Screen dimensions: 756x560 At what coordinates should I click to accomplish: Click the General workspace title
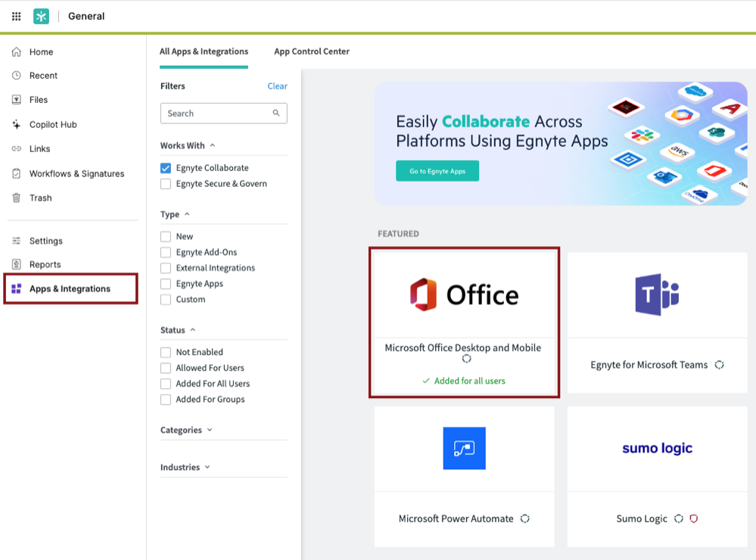[x=86, y=16]
